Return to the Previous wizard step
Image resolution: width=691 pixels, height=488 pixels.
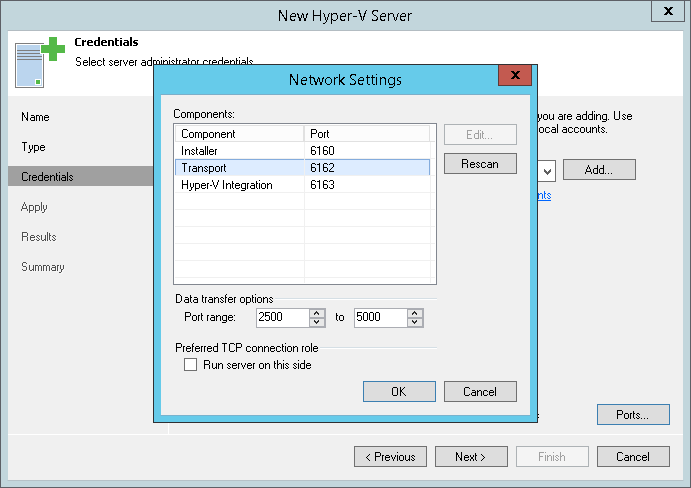click(390, 457)
